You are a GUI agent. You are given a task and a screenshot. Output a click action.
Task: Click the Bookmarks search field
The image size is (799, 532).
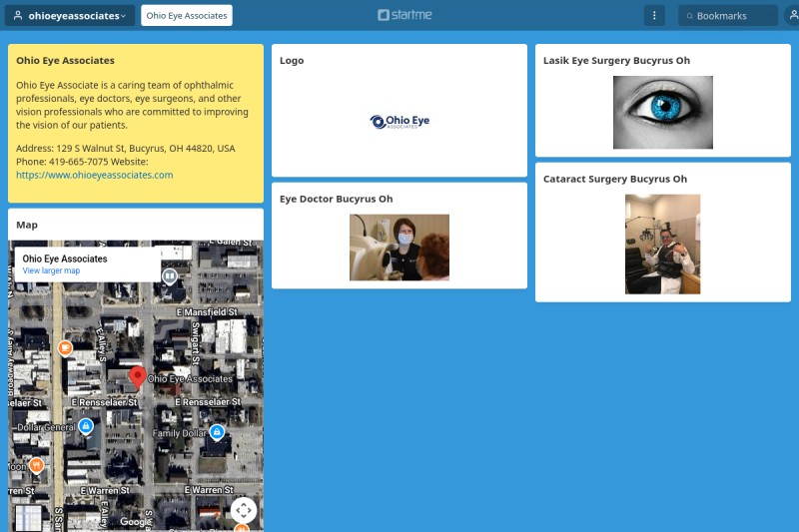(728, 15)
